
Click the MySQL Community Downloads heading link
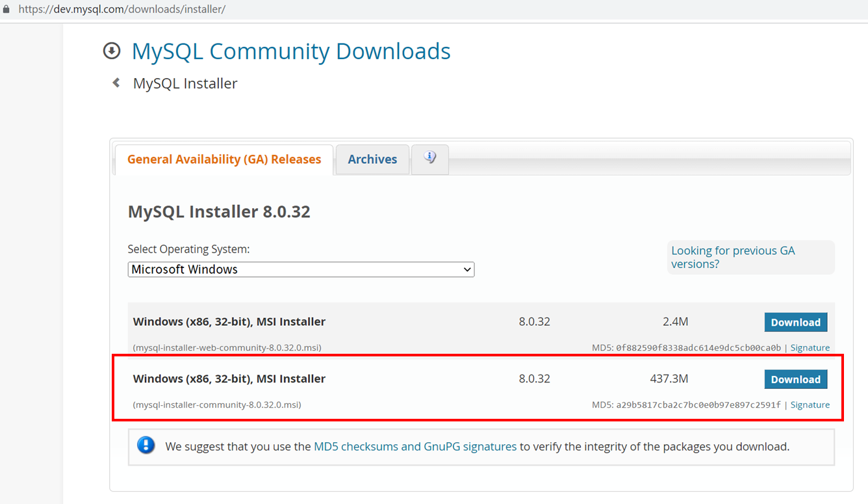click(x=291, y=51)
